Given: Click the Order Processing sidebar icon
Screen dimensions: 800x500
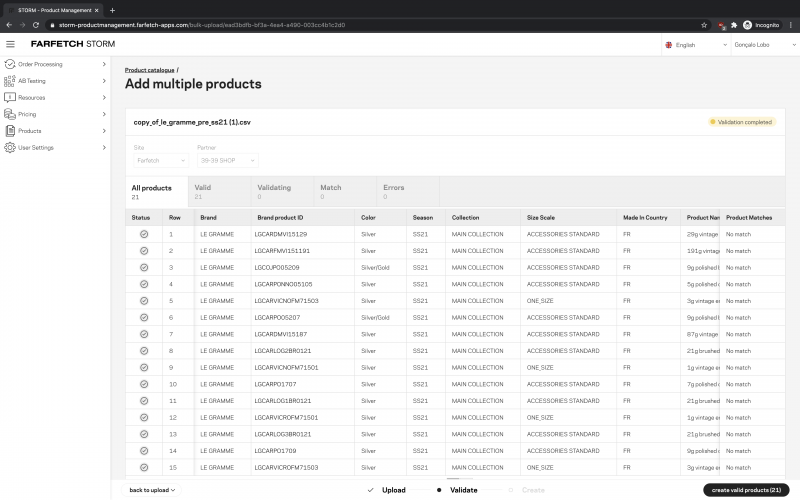Looking at the screenshot, I should point(9,64).
